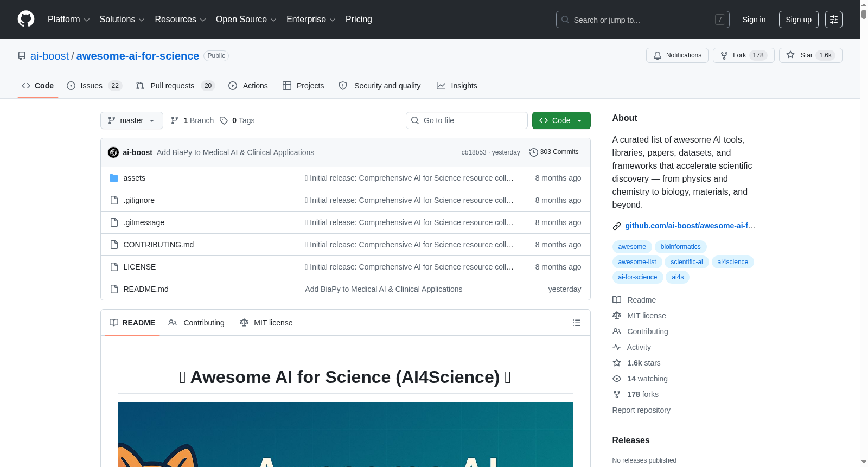Viewport: 868px width, 467px height.
Task: Open the README outline list icon
Action: click(x=577, y=323)
